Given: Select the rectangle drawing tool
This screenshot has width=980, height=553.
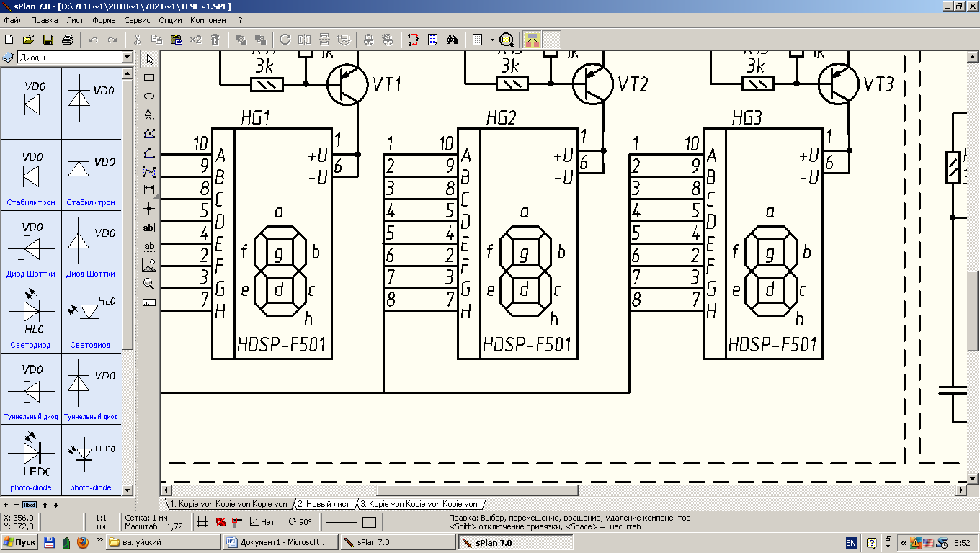Looking at the screenshot, I should [149, 78].
